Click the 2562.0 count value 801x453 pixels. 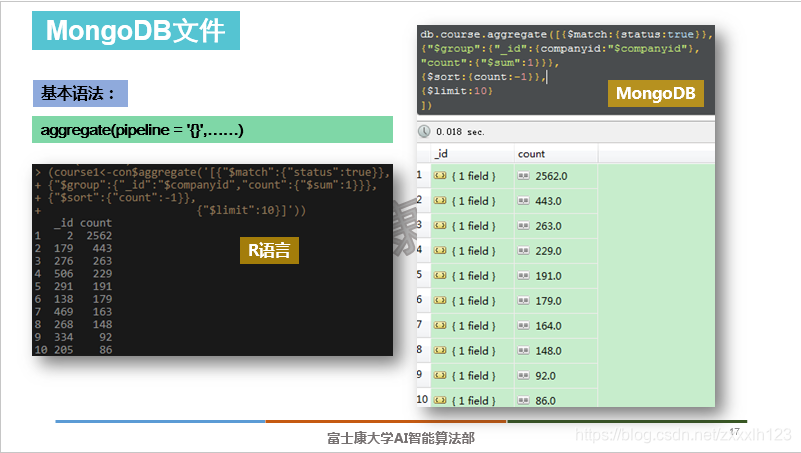[x=551, y=176]
